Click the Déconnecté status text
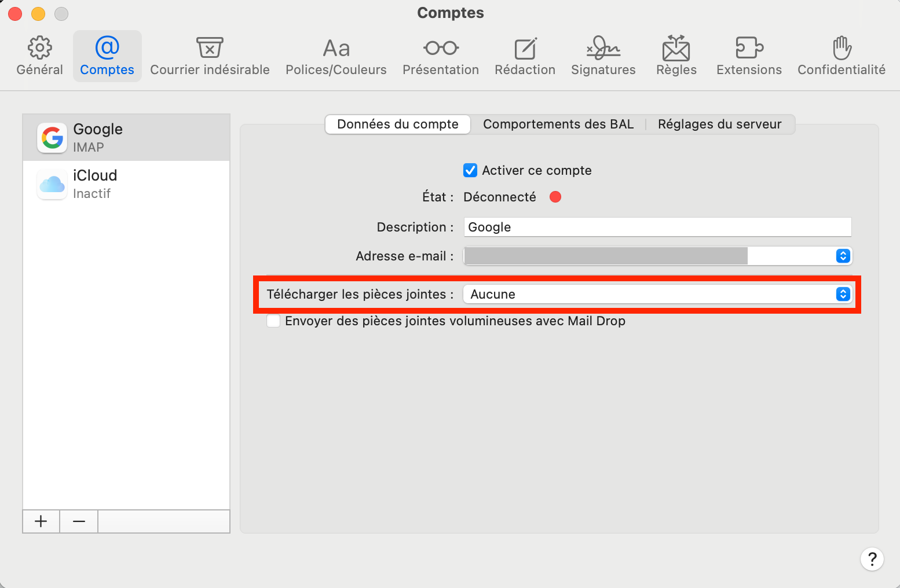900x588 pixels. 500,197
